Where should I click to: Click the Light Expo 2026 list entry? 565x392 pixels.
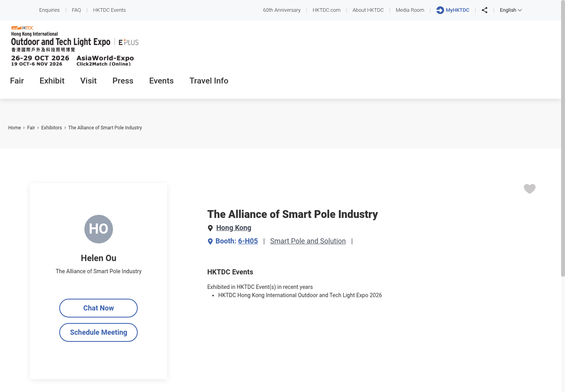click(300, 295)
